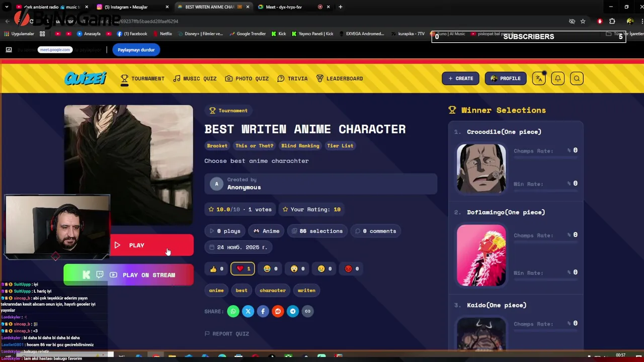This screenshot has height=362, width=644.
Task: Open the Profile button
Action: pyautogui.click(x=505, y=78)
